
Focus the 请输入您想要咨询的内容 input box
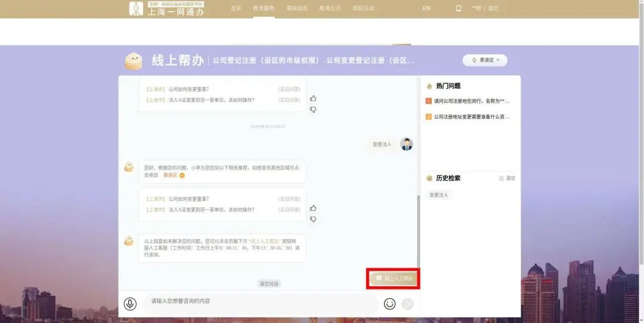click(259, 302)
